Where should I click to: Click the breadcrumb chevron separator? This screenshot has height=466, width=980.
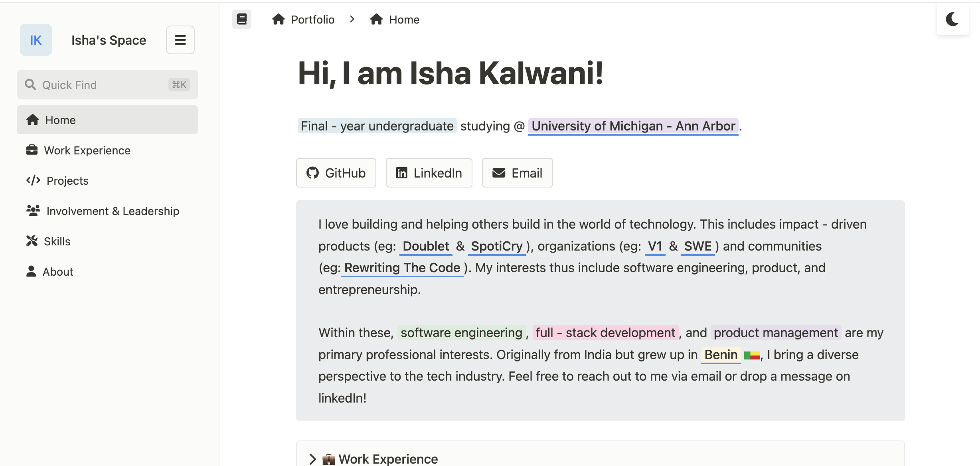352,19
